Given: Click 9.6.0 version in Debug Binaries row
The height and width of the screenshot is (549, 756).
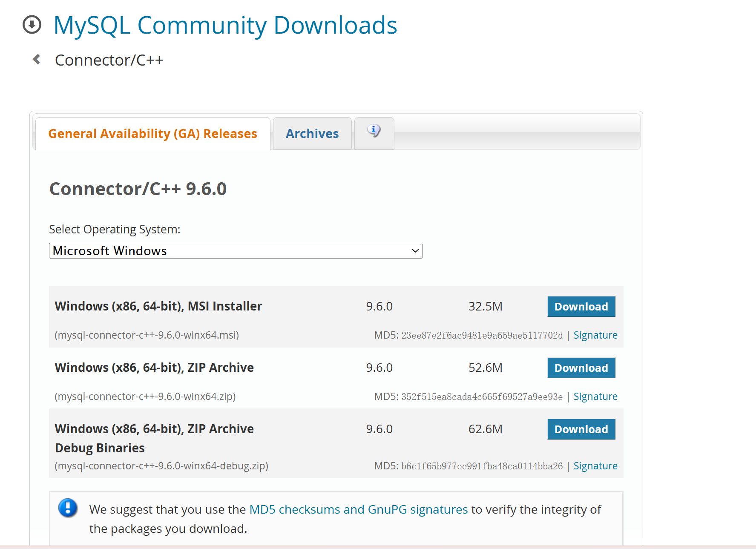Looking at the screenshot, I should (x=379, y=429).
